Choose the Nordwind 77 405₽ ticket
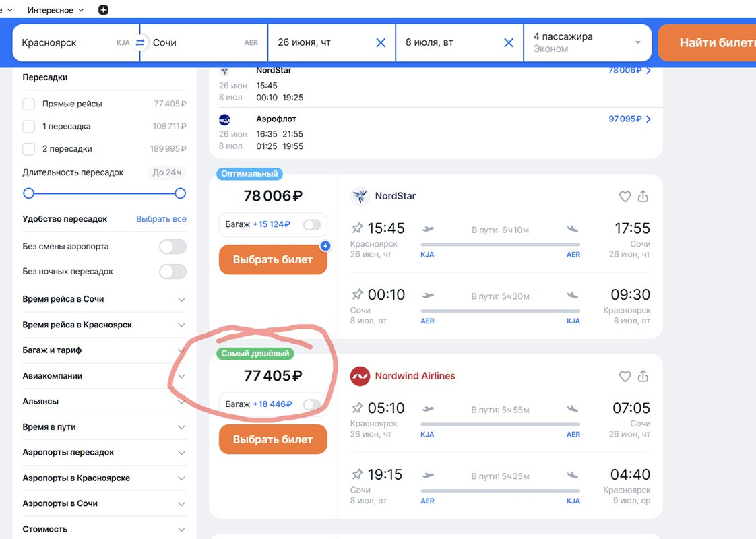Image resolution: width=756 pixels, height=539 pixels. click(x=273, y=440)
